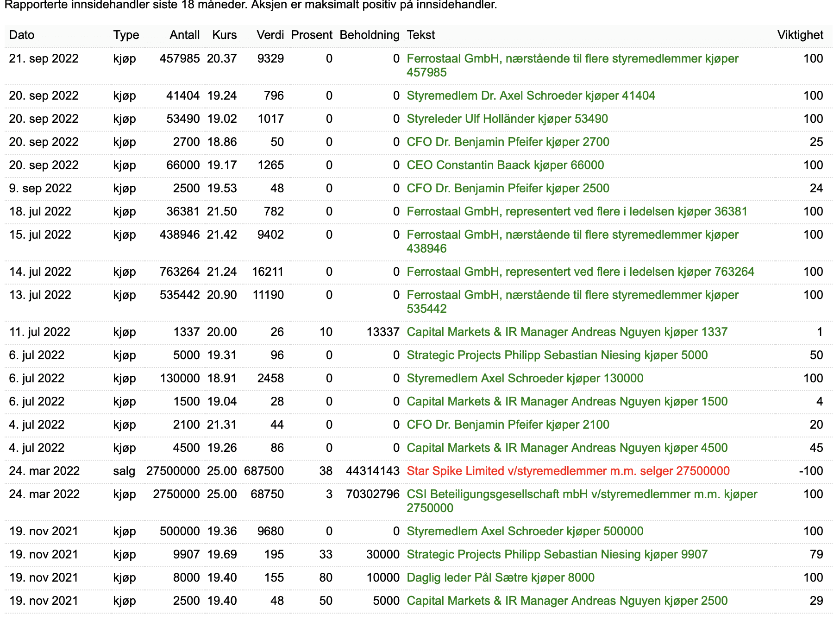Open CEO Constantin Baack kjøper 66000
The width and height of the screenshot is (840, 621).
(x=505, y=165)
